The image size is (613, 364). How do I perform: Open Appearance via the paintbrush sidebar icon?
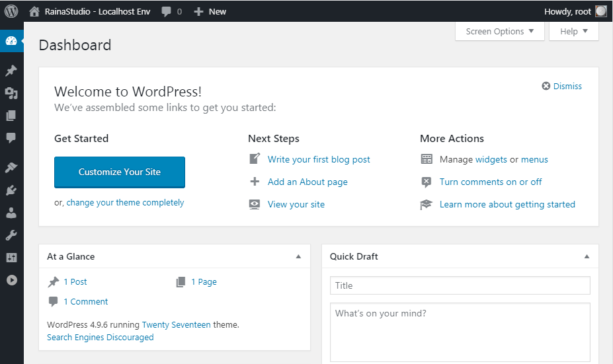[11, 168]
